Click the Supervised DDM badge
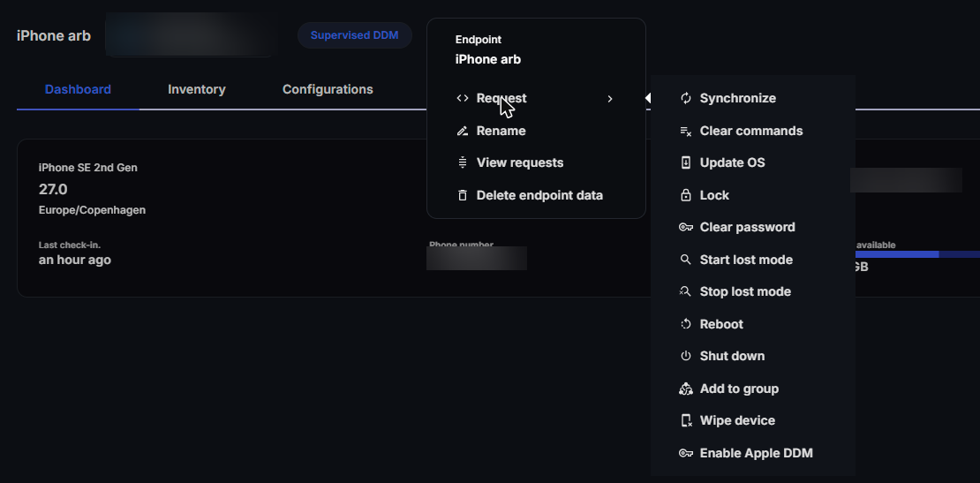 (354, 35)
